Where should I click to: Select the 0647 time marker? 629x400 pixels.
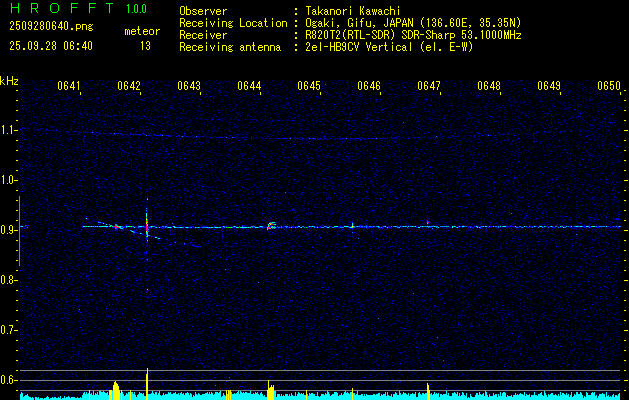(429, 86)
